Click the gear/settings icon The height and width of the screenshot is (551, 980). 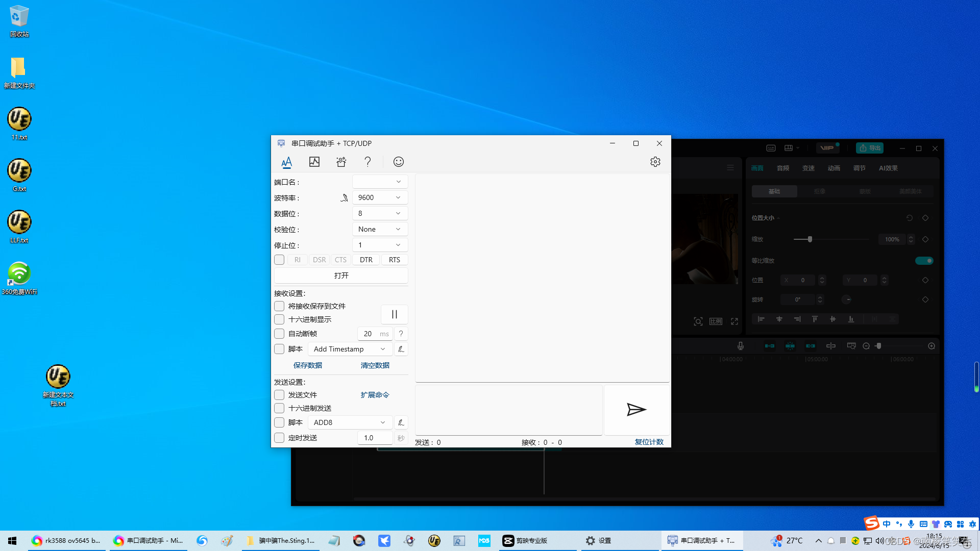coord(655,161)
